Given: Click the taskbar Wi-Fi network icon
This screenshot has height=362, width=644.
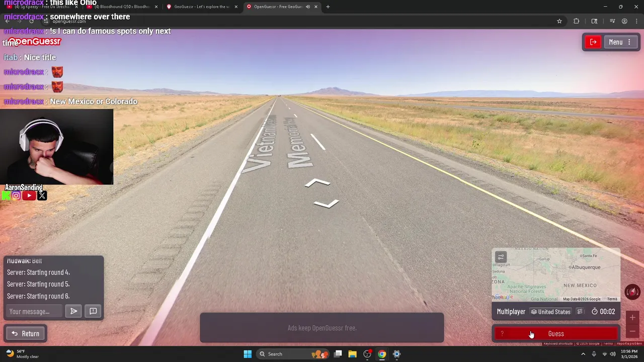Looking at the screenshot, I should [604, 354].
